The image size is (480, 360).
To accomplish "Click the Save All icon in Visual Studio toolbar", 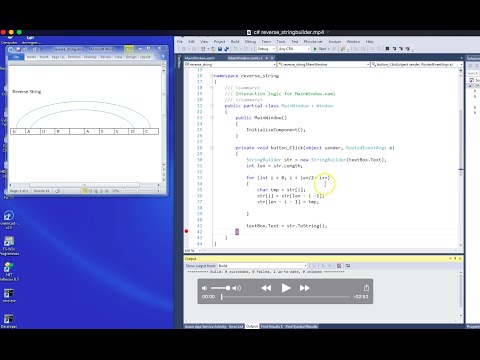I will click(226, 49).
